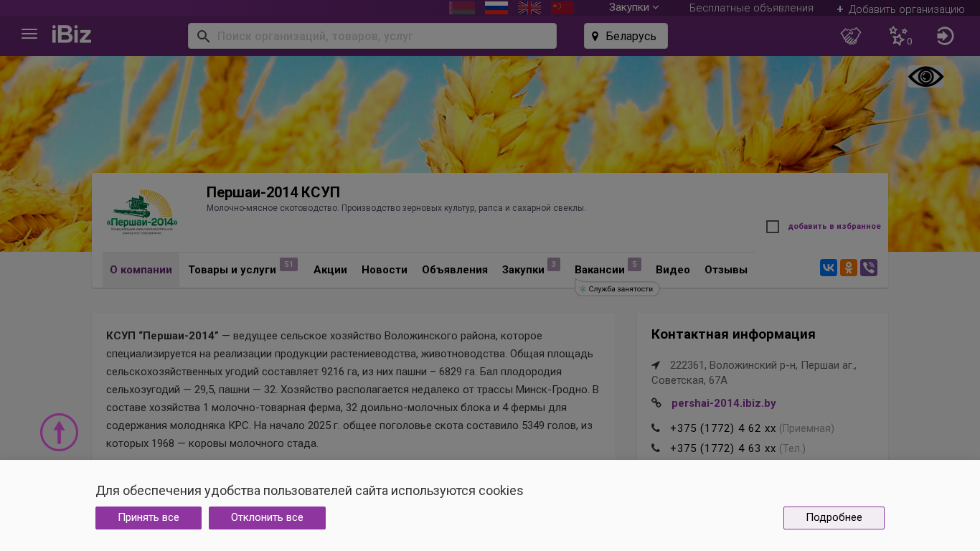Screen dimensions: 980x551
Task: Toggle the accessibility eye view
Action: pyautogui.click(x=925, y=77)
